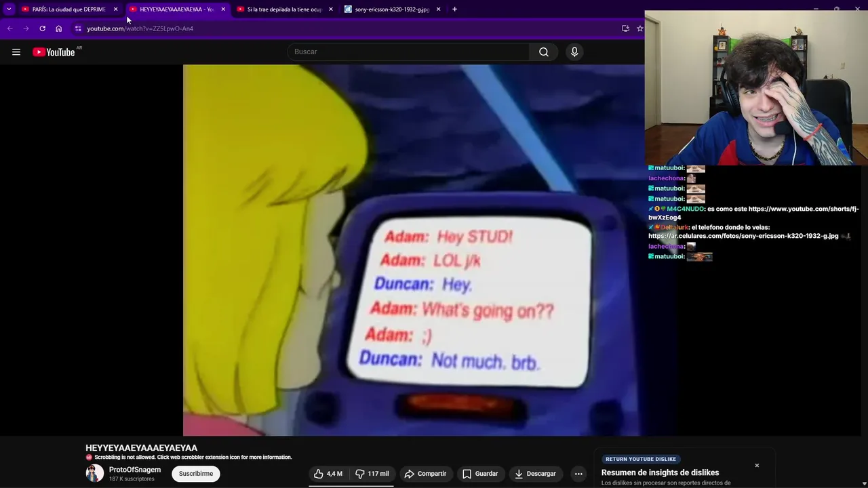Click the Descargar download button
This screenshot has width=868, height=488.
coord(535,474)
